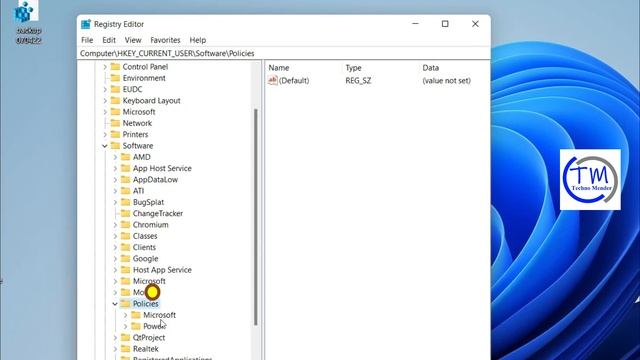Image resolution: width=640 pixels, height=360 pixels.
Task: Expand the AMD key
Action: pyautogui.click(x=115, y=157)
